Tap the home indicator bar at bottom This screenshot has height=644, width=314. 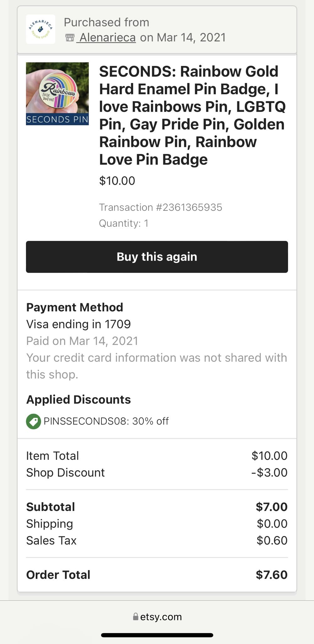(x=157, y=635)
